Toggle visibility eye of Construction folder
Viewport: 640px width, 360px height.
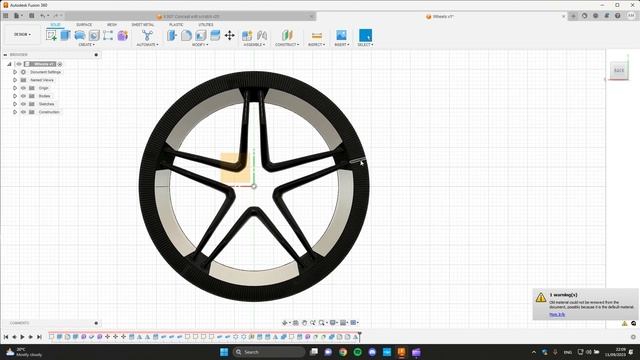(23, 112)
